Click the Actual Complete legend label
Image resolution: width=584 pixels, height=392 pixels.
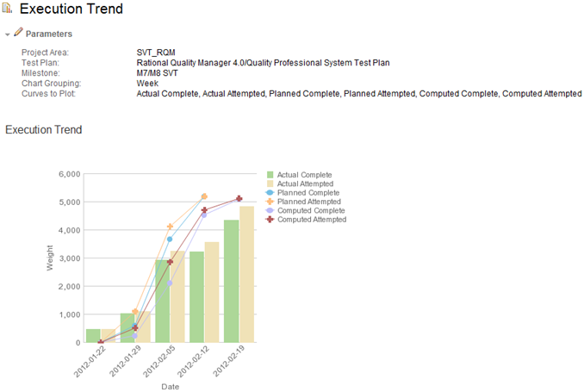click(304, 175)
